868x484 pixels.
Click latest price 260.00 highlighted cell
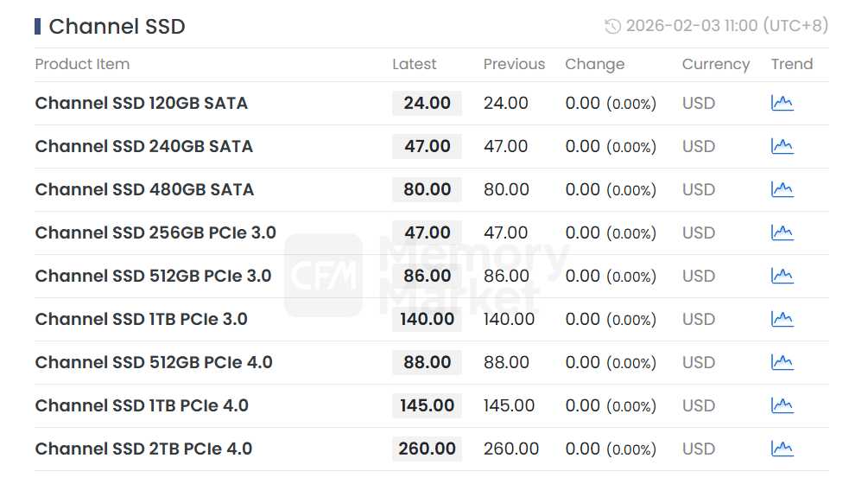(x=427, y=449)
